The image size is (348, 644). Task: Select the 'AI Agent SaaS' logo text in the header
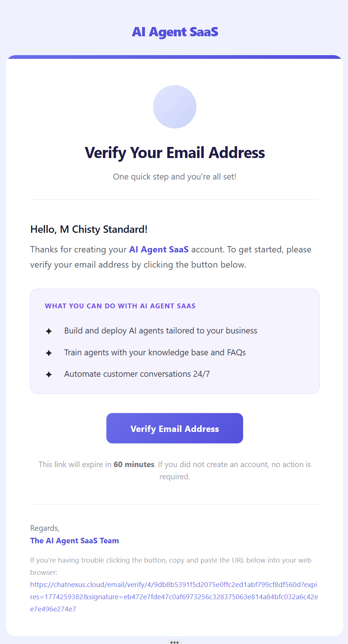pos(175,32)
